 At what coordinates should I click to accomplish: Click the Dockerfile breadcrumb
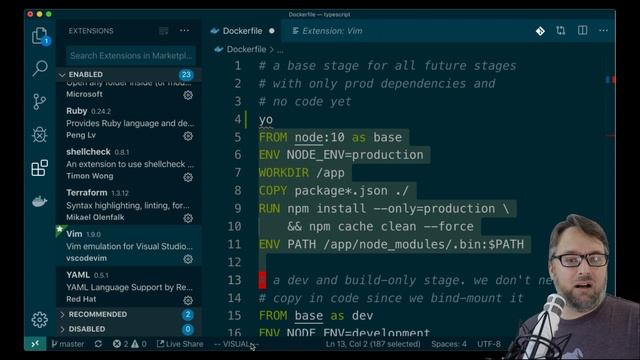246,49
